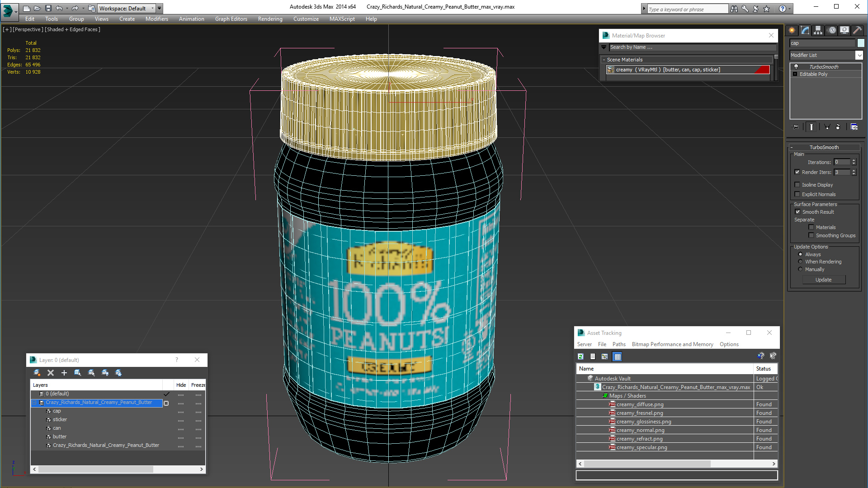Toggle the Smooth Result checkbox
This screenshot has height=488, width=868.
click(x=798, y=212)
